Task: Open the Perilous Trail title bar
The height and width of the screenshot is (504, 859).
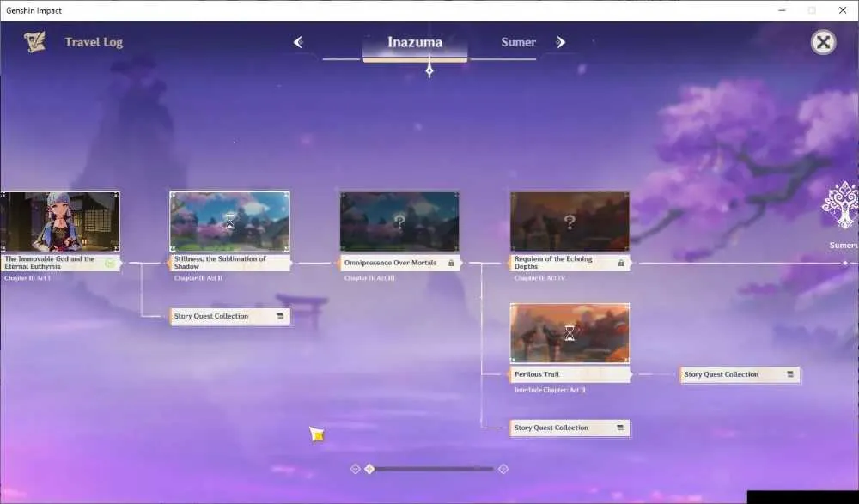Action: (x=570, y=374)
